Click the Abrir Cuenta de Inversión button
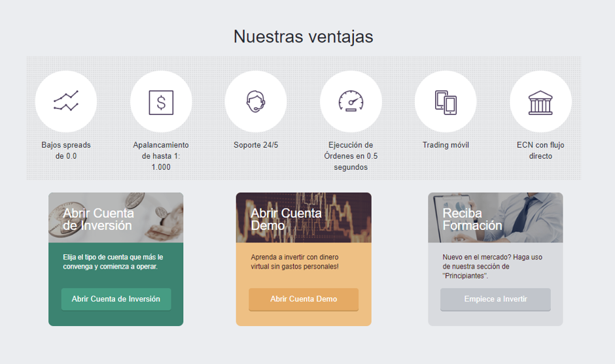615x364 pixels. (116, 299)
